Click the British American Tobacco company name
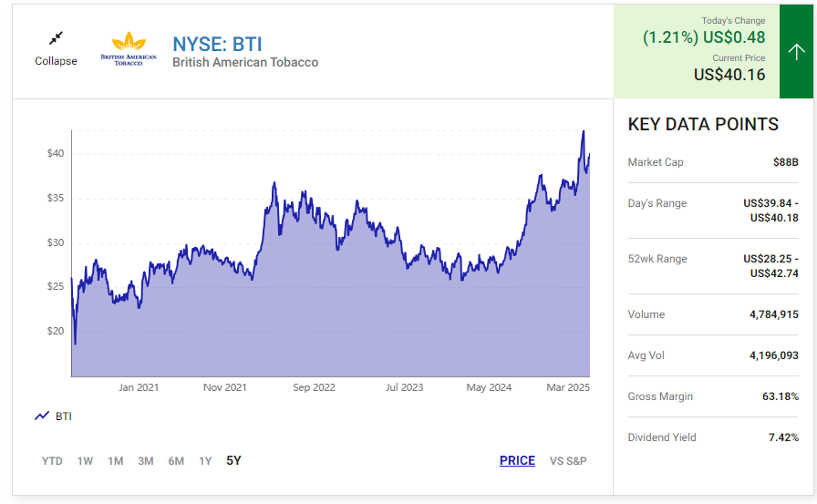This screenshot has width=817, height=504. [245, 63]
